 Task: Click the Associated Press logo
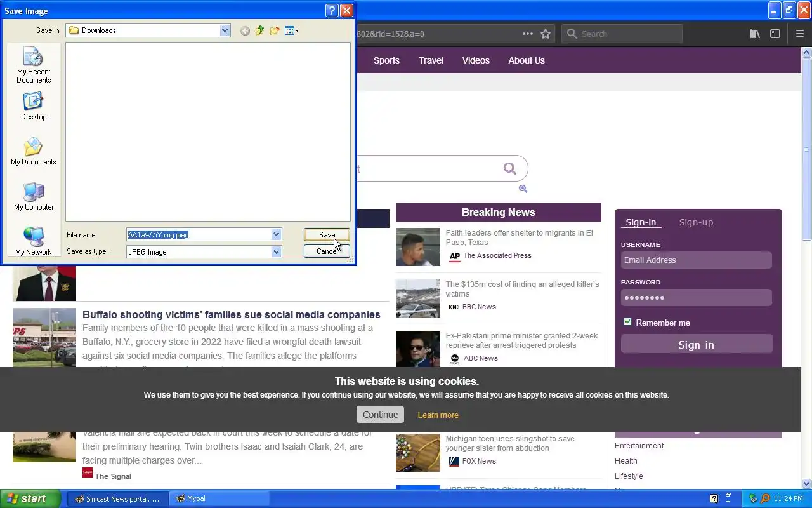(x=454, y=256)
